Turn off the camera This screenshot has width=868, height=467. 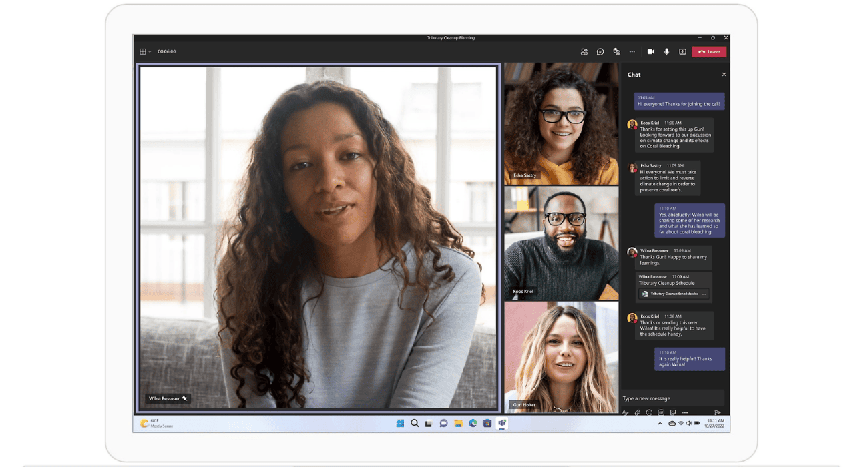(651, 51)
